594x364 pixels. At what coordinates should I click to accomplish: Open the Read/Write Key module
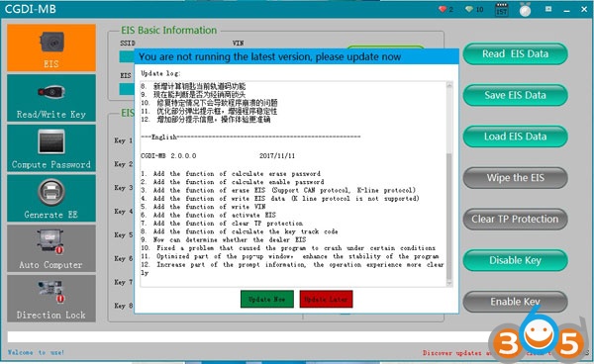click(51, 98)
